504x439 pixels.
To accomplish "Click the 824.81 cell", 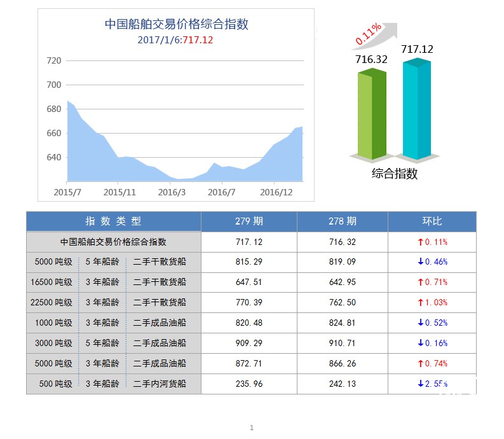I will 343,323.
